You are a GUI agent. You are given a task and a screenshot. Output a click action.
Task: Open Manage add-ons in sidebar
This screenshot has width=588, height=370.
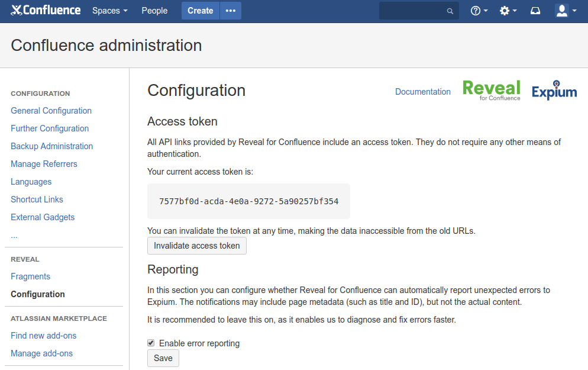tap(41, 353)
